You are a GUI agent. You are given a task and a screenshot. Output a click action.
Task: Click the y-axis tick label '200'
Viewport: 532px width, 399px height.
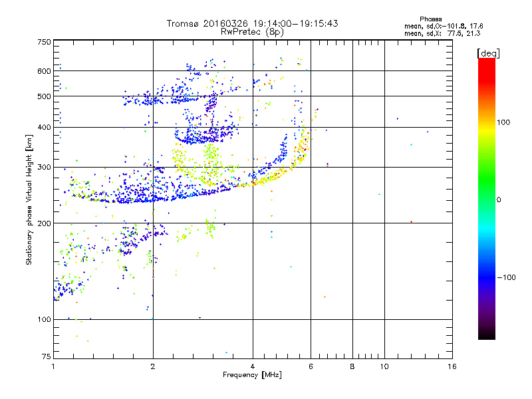(x=44, y=223)
